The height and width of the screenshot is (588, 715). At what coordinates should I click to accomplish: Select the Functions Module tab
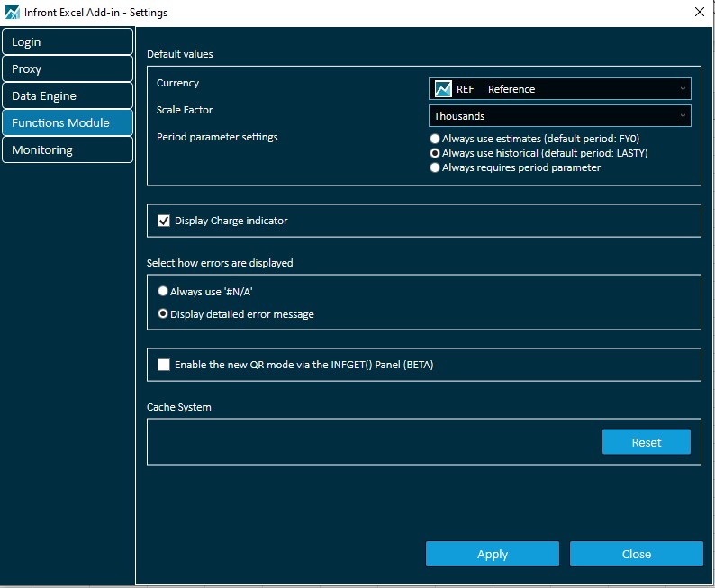(68, 123)
